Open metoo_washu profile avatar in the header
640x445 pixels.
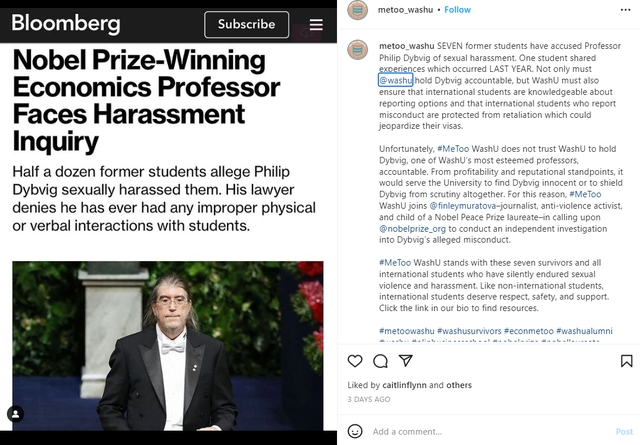(x=358, y=10)
